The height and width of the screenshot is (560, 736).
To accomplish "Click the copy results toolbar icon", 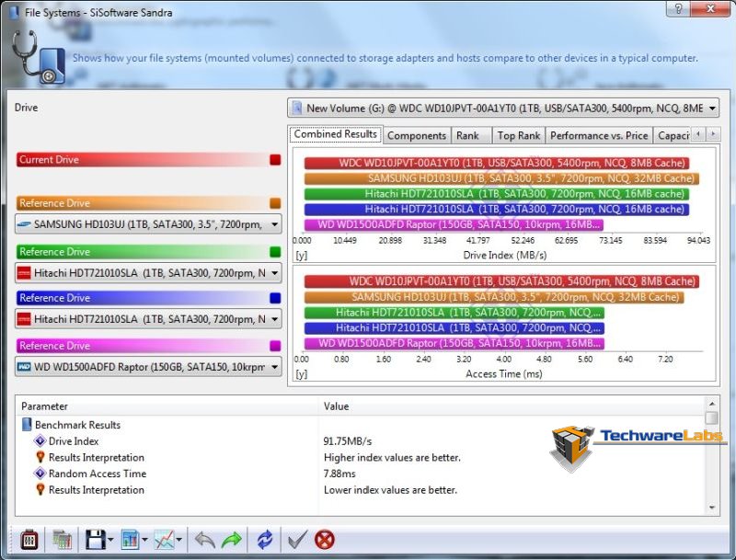I will tap(62, 540).
